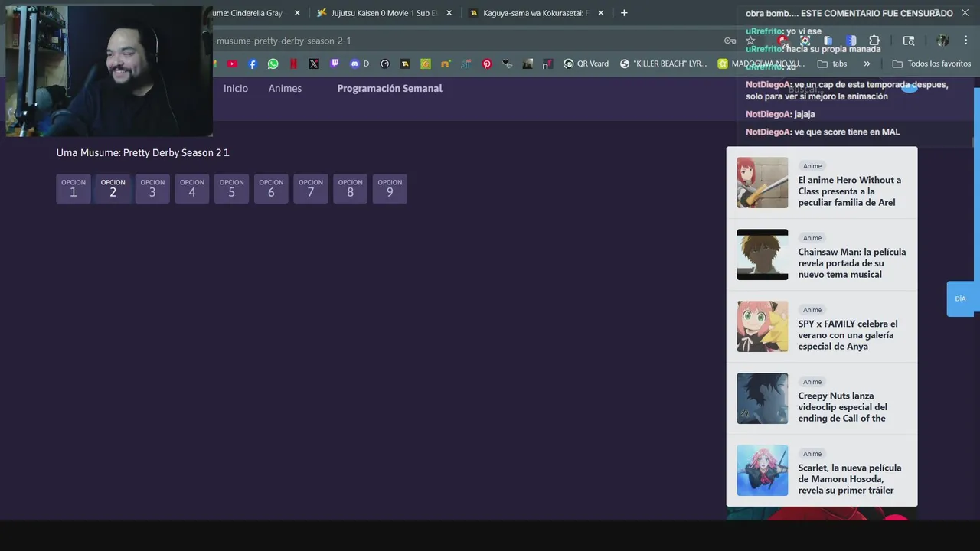The image size is (980, 551).
Task: Open the Scarlet Mamoru Hosoda article
Action: click(x=849, y=479)
